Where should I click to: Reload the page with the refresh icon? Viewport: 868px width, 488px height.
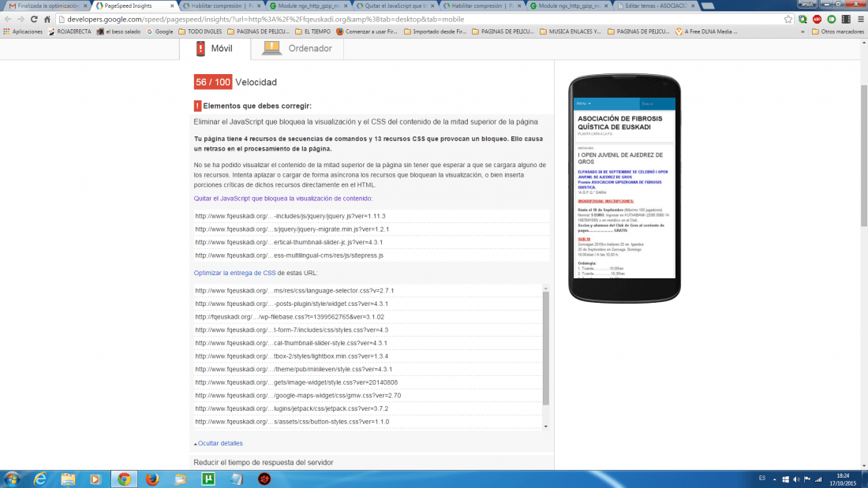(34, 20)
